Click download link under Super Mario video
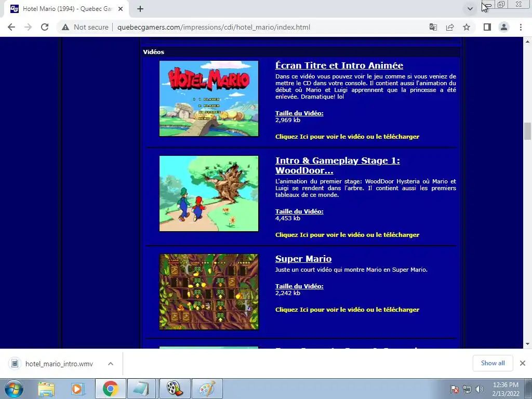Screen dimensions: 532x399 (x=347, y=310)
